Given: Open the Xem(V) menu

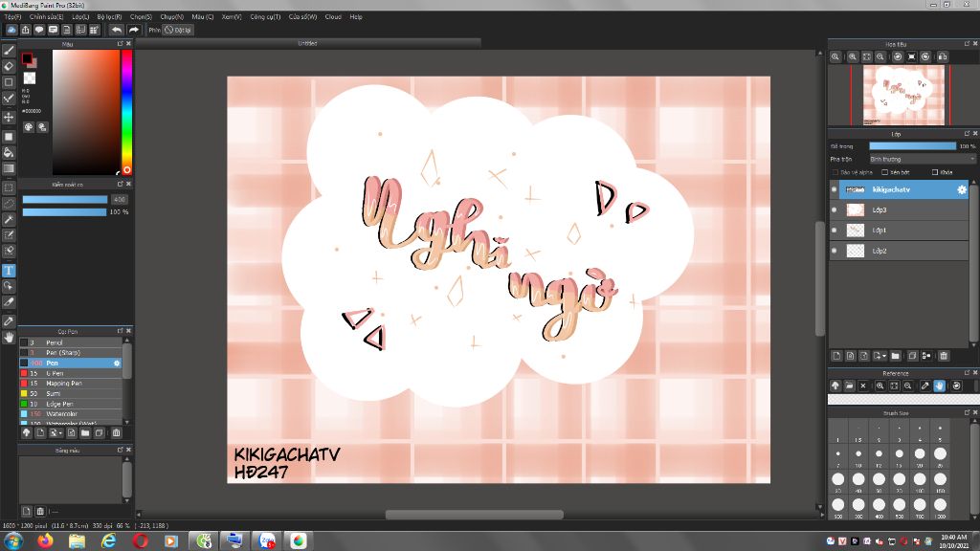Looking at the screenshot, I should click(232, 17).
